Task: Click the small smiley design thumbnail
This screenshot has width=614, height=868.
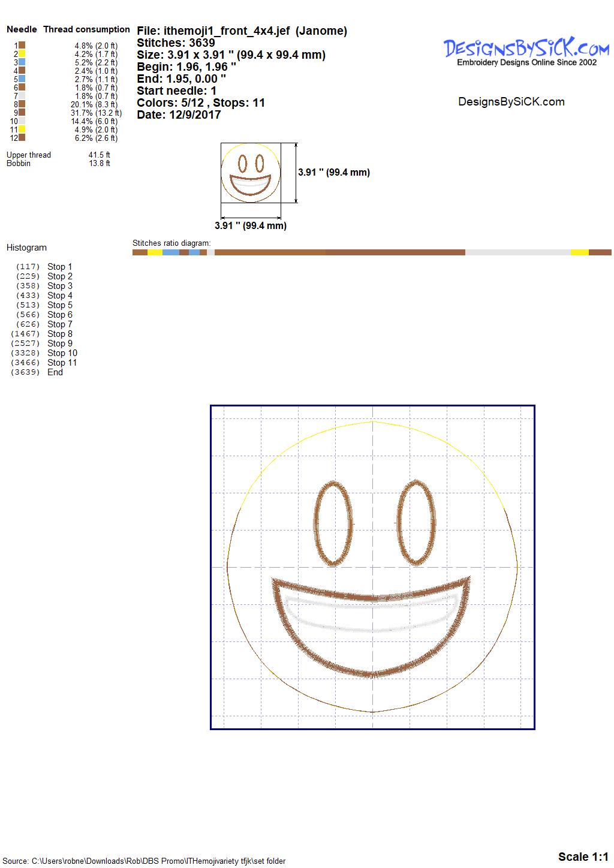Action: 251,173
